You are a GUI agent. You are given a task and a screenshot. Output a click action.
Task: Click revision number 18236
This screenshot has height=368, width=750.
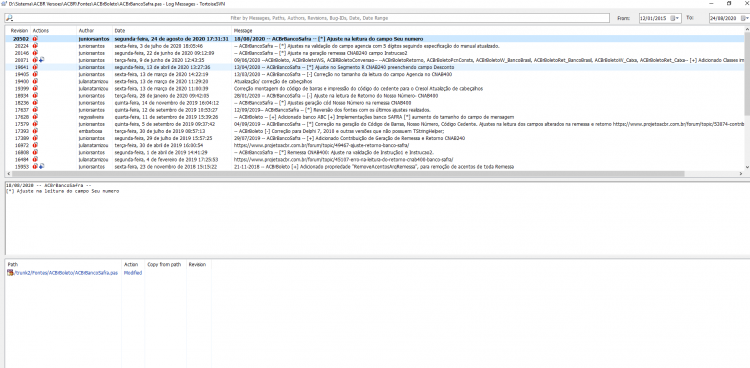22,103
